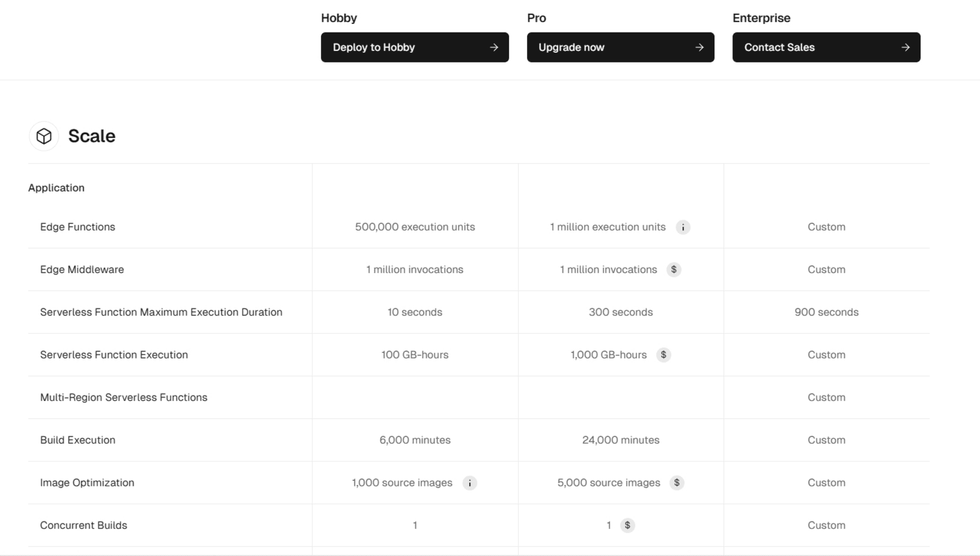Click the Scale section title
Image resolution: width=980 pixels, height=556 pixels.
91,136
